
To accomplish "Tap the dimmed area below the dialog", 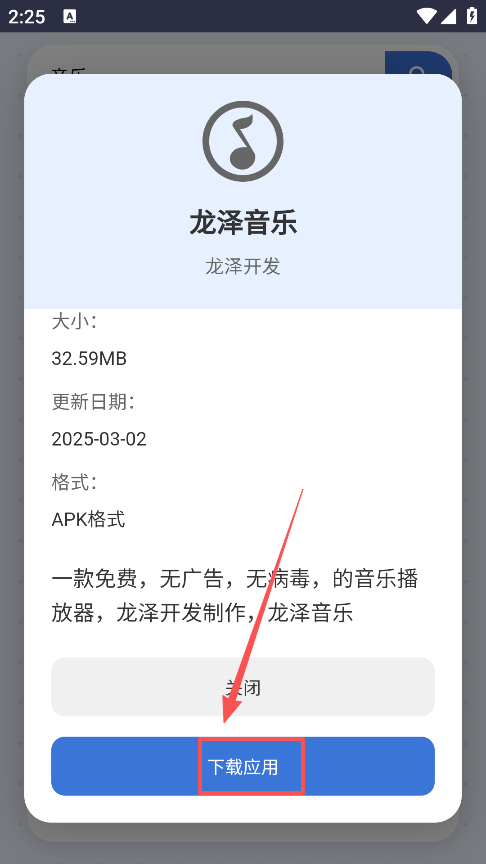I will pos(243,846).
